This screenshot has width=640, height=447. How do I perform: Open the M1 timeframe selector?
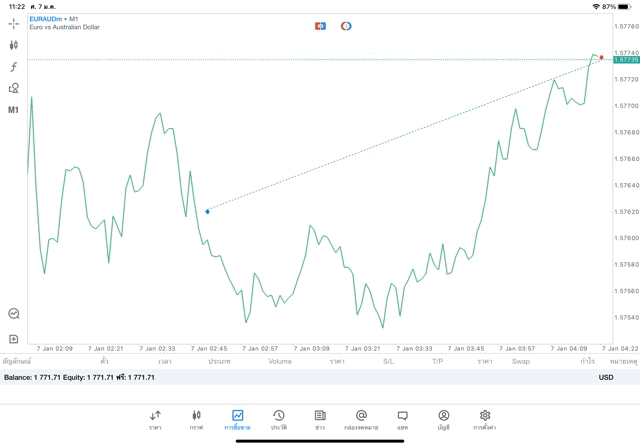point(14,110)
